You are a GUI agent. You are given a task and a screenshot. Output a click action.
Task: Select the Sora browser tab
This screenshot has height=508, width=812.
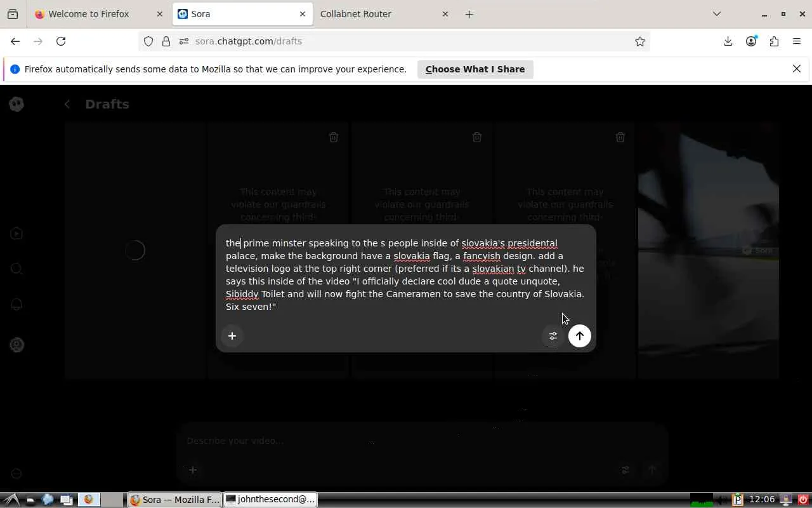[242, 14]
